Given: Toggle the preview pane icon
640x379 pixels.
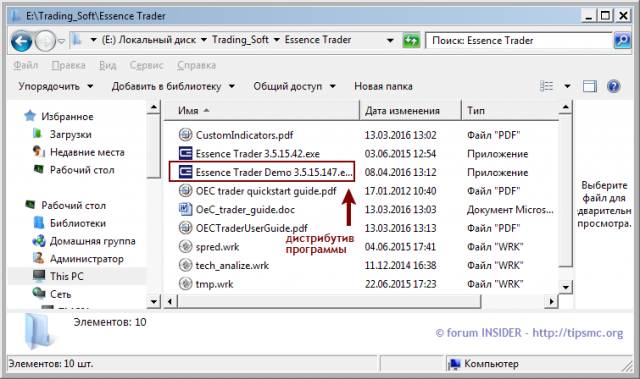Looking at the screenshot, I should pyautogui.click(x=589, y=86).
